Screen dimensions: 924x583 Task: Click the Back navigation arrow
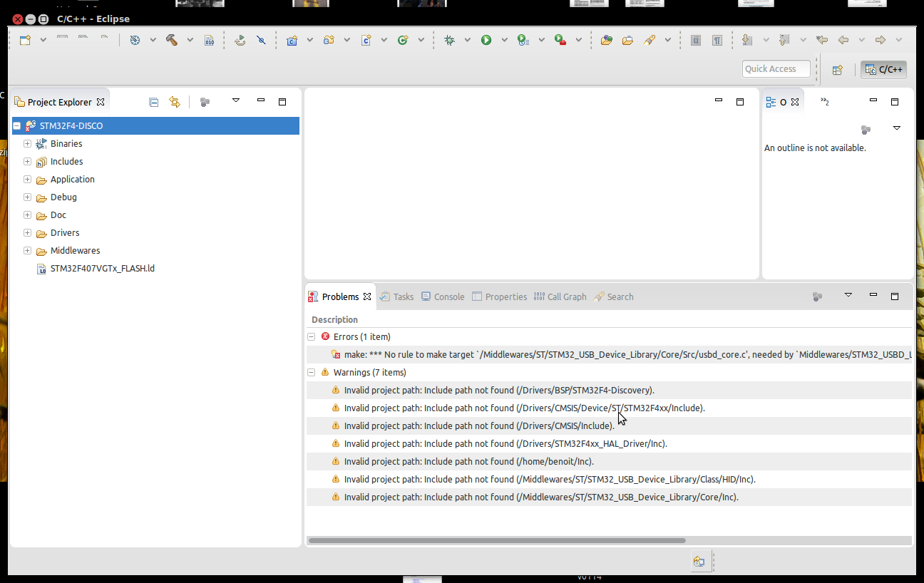pyautogui.click(x=843, y=40)
